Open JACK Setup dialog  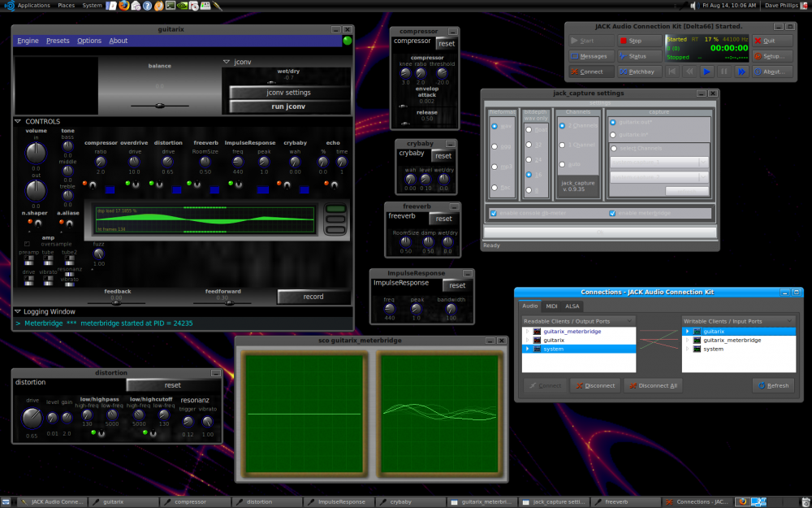pyautogui.click(x=772, y=56)
